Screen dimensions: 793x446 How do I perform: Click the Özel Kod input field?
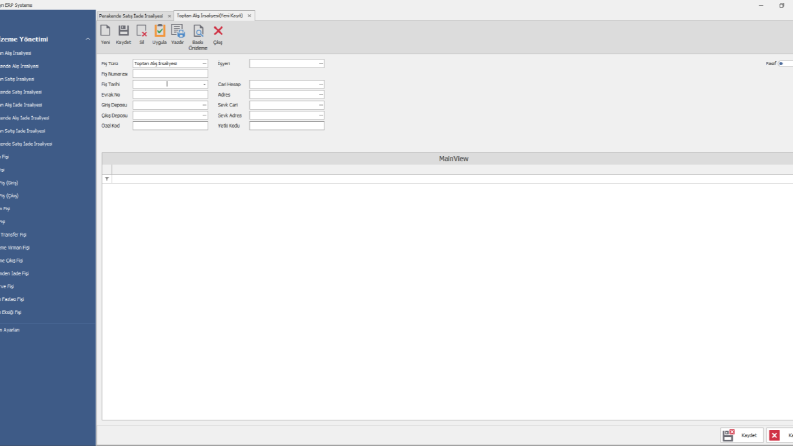[x=170, y=125]
